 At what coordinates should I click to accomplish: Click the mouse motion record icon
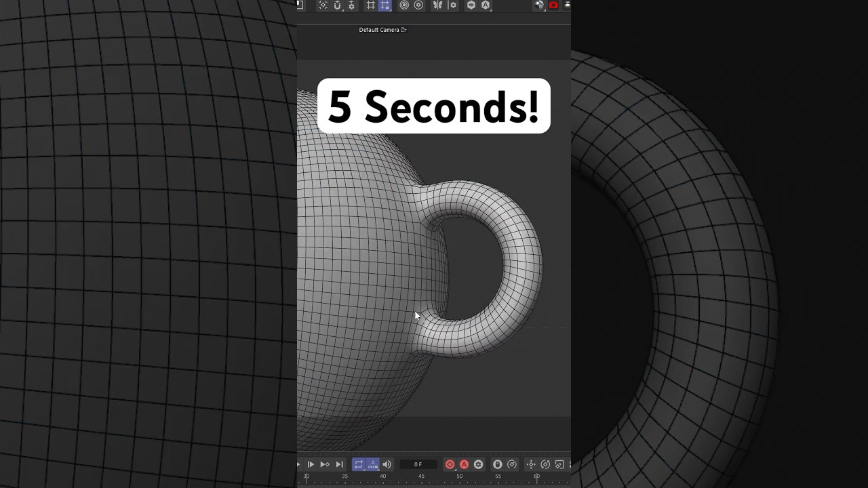(497, 464)
